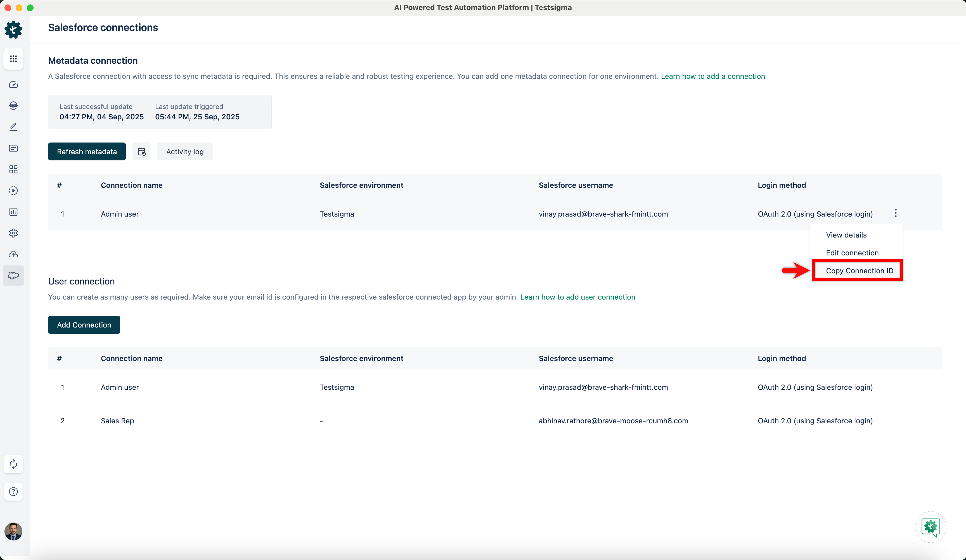Viewport: 966px width, 560px height.
Task: Open the reports chart sidebar icon
Action: click(13, 212)
